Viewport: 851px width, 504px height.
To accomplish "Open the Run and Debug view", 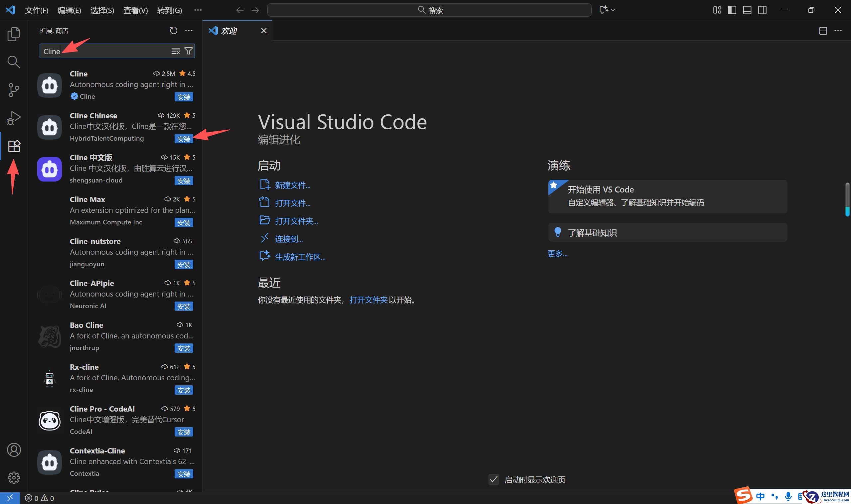I will point(14,118).
